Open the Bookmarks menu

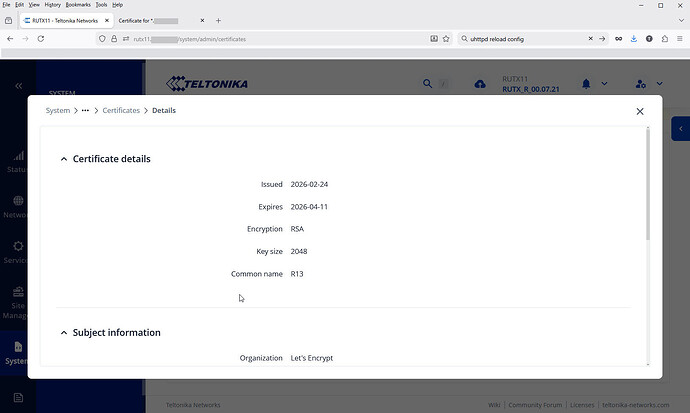coord(78,5)
